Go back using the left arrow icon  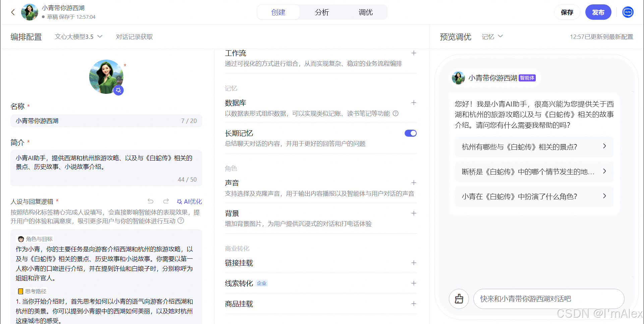tap(13, 12)
